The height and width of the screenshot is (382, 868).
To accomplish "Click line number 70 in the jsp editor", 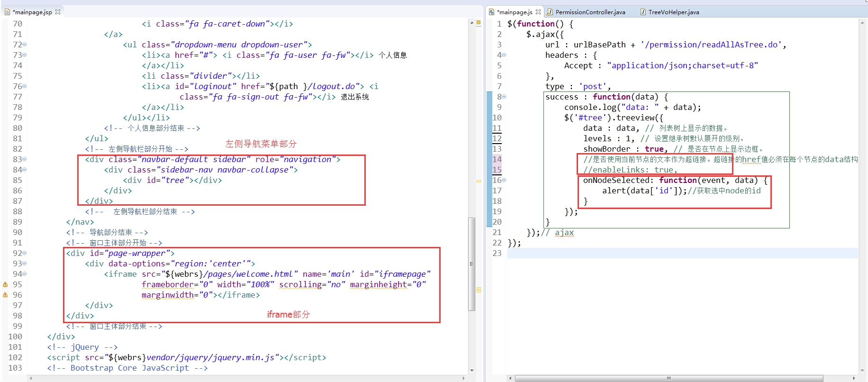I will [18, 24].
